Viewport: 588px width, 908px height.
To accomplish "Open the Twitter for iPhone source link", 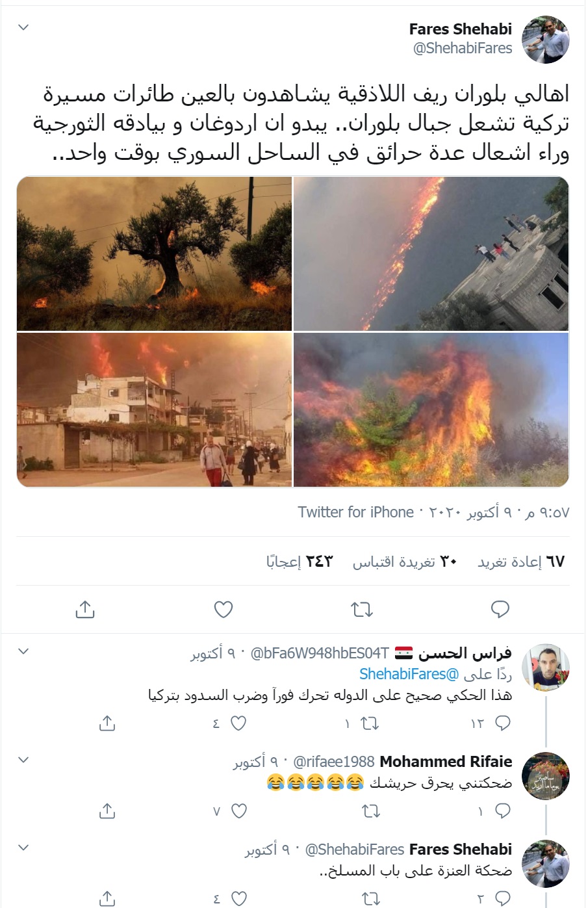I will click(356, 512).
